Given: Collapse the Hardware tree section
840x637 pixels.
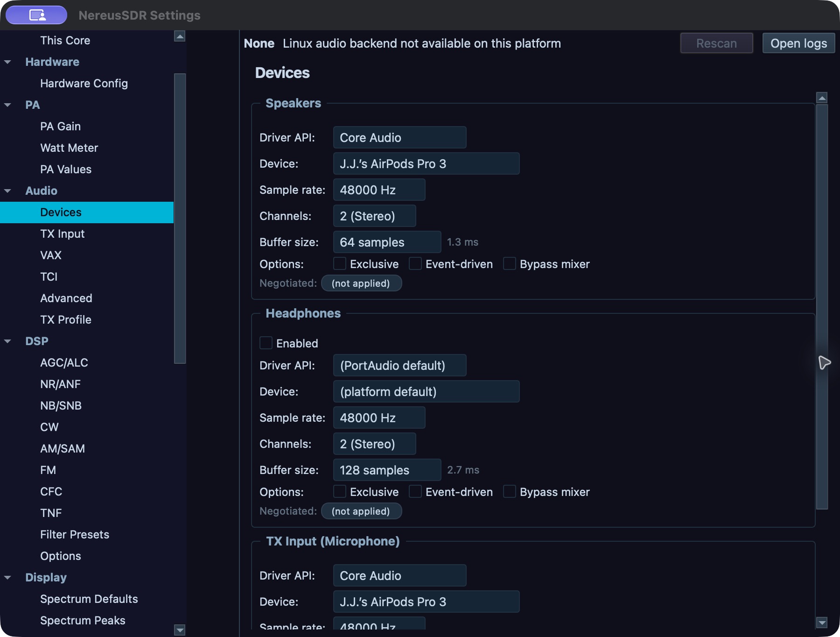Looking at the screenshot, I should tap(7, 62).
